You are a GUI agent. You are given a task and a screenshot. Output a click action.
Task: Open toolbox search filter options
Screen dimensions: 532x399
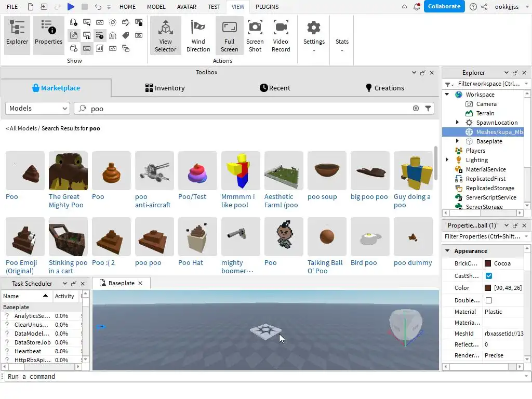(x=428, y=108)
